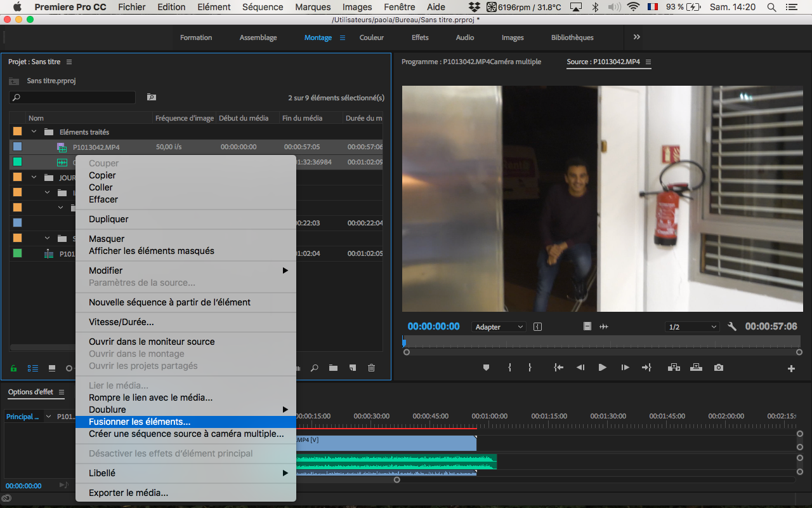Click Nouvelle séquence à partir de l'élément

coord(186,302)
